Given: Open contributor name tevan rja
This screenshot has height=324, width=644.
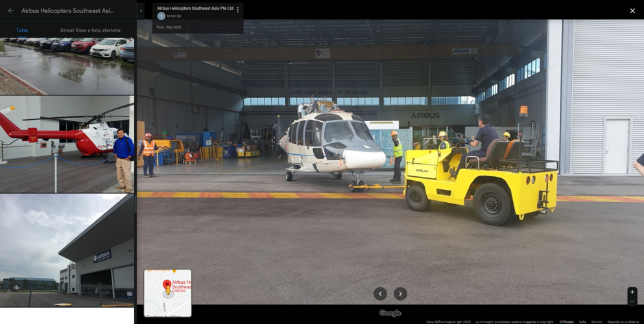Looking at the screenshot, I should tap(174, 16).
